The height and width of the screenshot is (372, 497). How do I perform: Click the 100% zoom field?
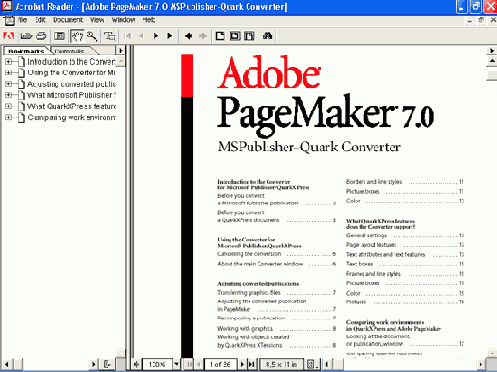click(x=157, y=364)
